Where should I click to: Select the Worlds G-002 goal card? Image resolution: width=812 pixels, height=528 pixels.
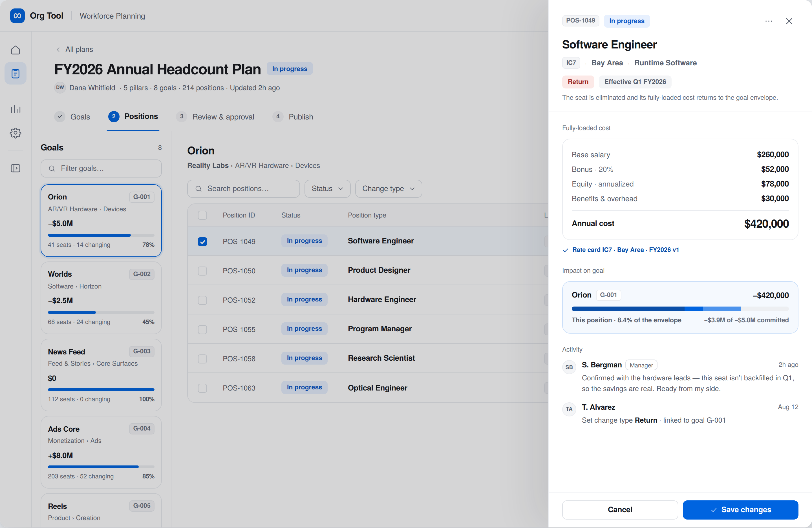click(101, 298)
